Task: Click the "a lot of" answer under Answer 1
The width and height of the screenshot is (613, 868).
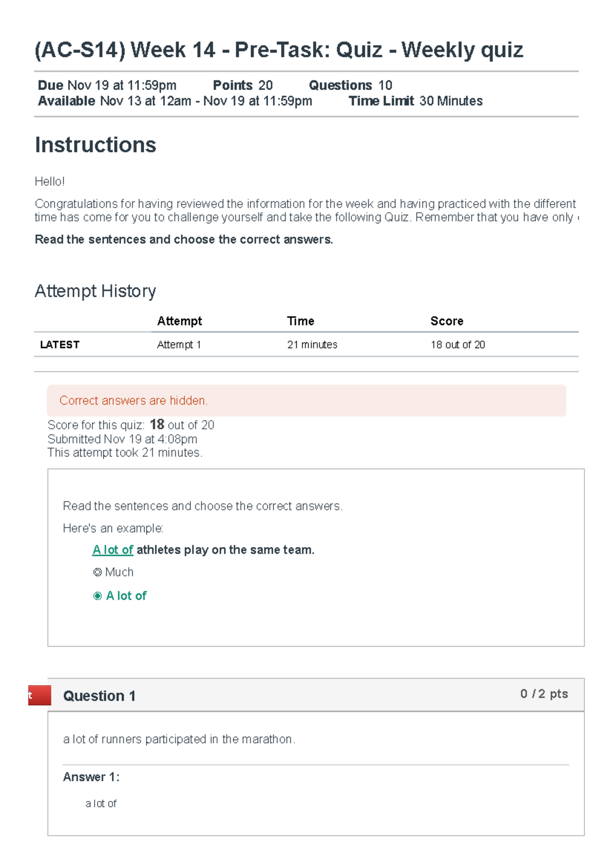Action: pos(101,804)
